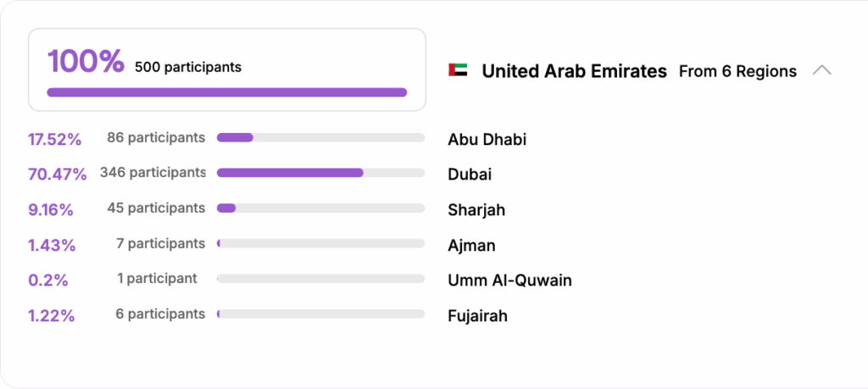Click the Ajman progress bar

point(320,243)
